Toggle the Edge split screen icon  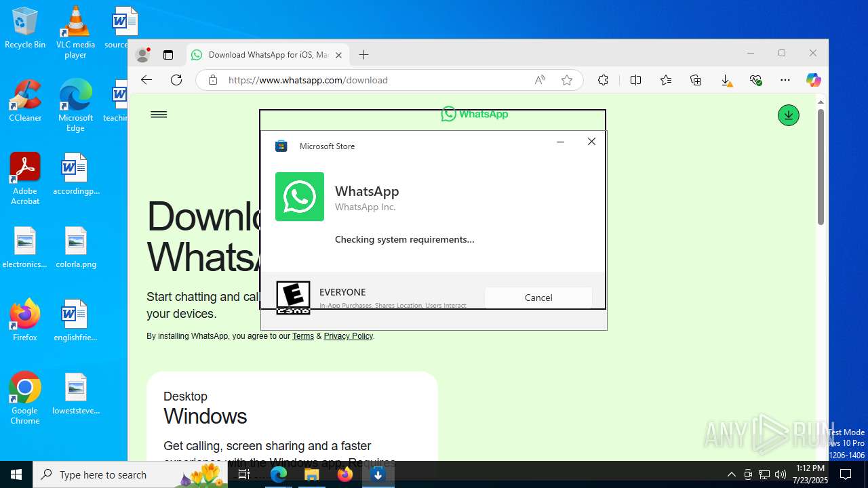coord(635,80)
